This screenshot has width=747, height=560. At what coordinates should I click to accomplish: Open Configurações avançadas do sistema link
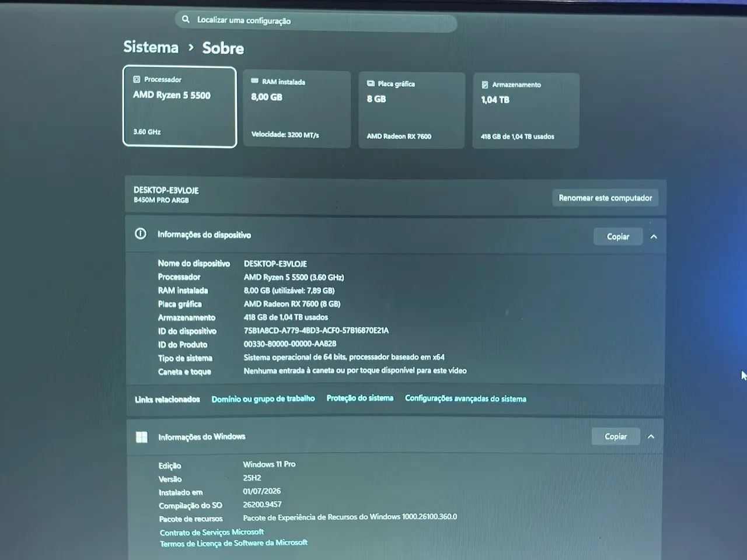466,398
